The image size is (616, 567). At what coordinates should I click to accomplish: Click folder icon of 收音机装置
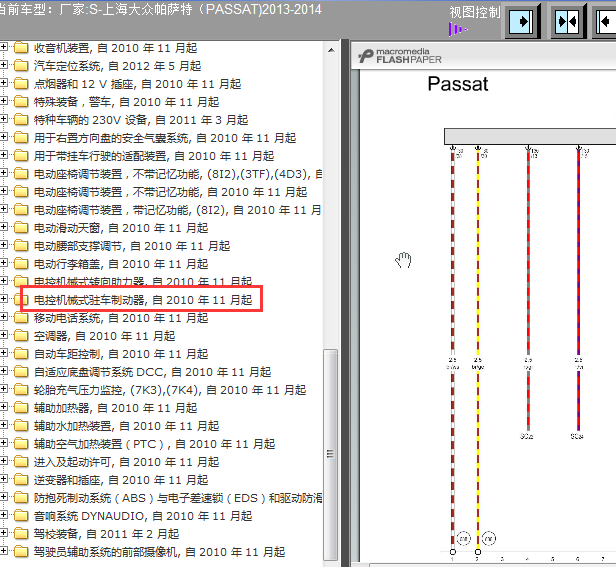point(21,48)
